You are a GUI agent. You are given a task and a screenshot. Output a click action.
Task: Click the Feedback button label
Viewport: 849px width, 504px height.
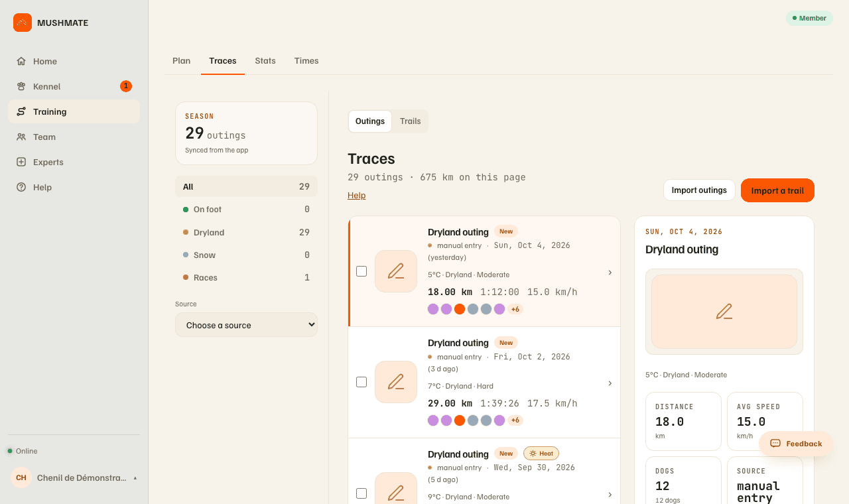[x=804, y=444]
